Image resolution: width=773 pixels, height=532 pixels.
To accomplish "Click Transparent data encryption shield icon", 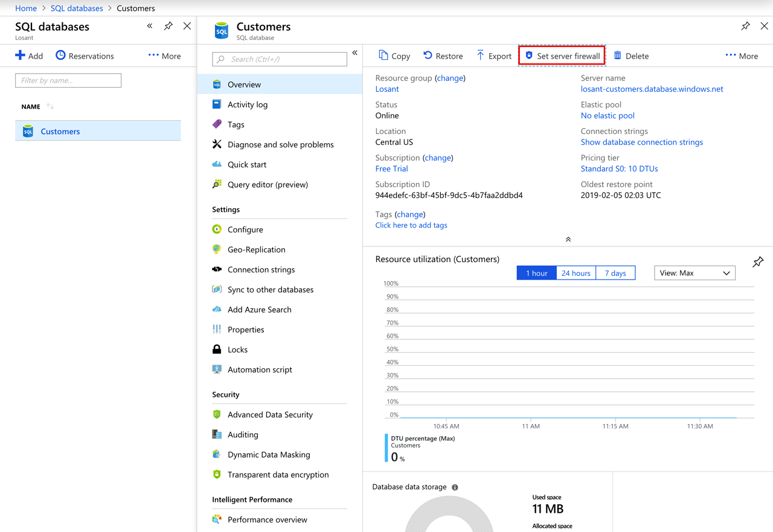I will (x=217, y=474).
